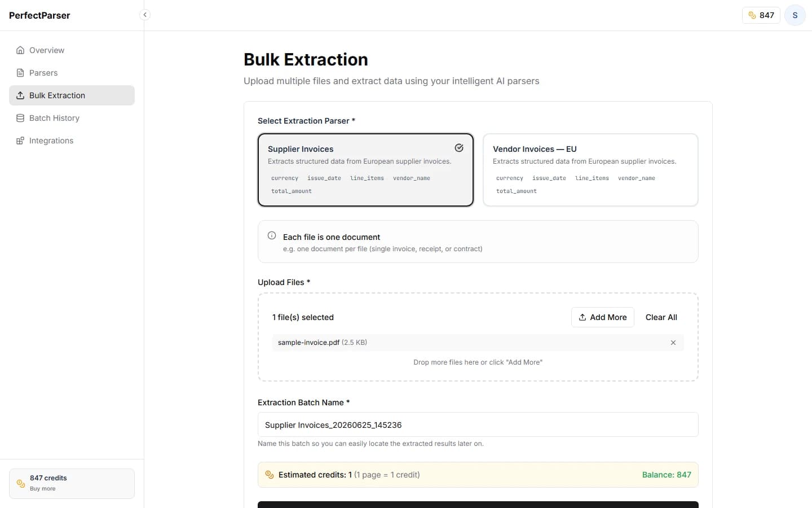Image resolution: width=812 pixels, height=508 pixels.
Task: Select the Vendor Invoices — EU parser card
Action: pos(590,170)
